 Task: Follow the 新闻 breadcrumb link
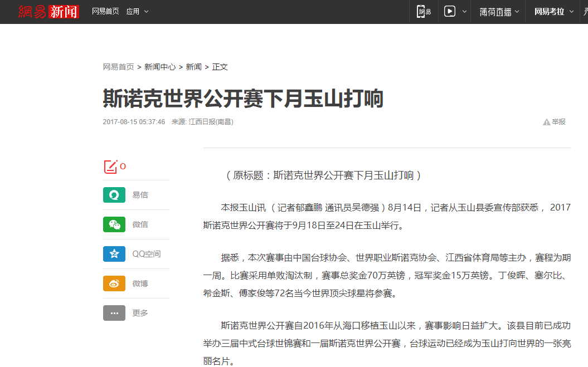(194, 67)
